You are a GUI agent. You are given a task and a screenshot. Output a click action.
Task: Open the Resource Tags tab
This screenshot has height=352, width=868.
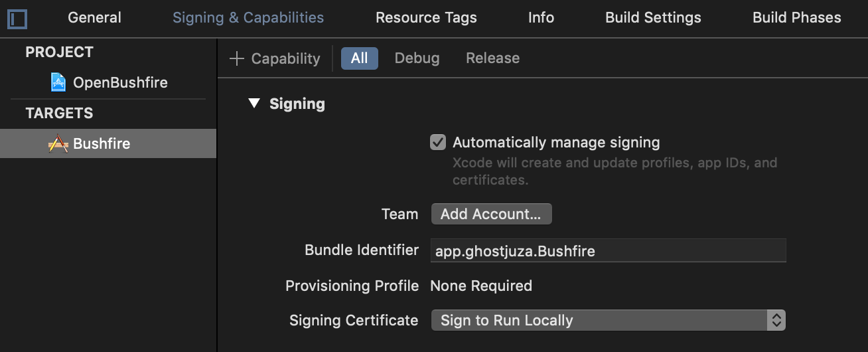[426, 18]
